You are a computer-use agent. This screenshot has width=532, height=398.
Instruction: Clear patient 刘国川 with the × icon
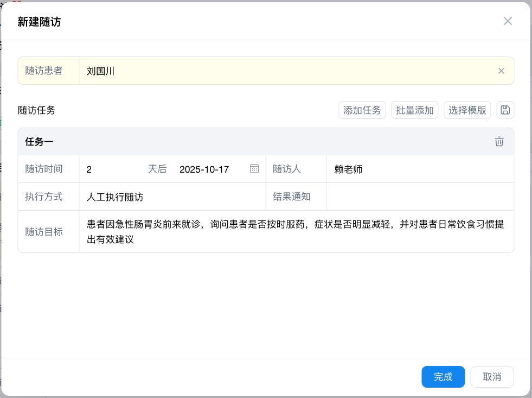click(502, 71)
